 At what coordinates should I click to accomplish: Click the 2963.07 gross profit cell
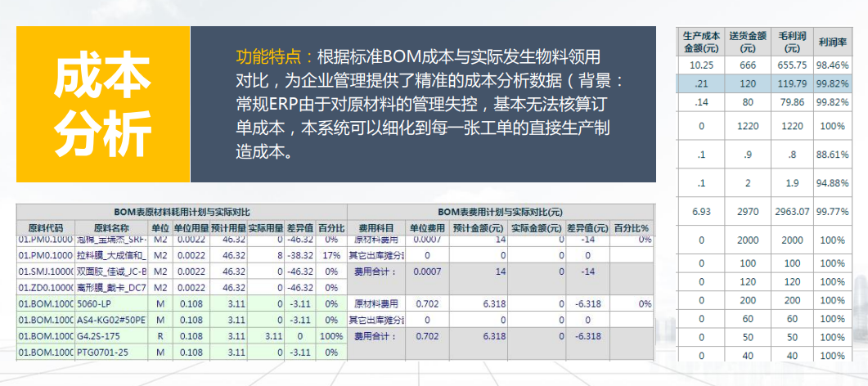(x=793, y=212)
